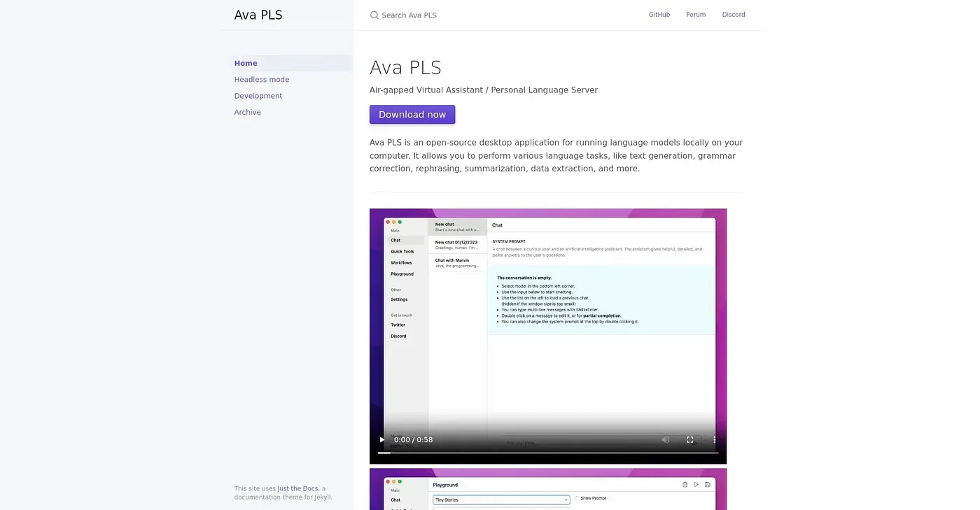Open the New chat 01/12/2023 conversation
The width and height of the screenshot is (980, 510).
point(457,244)
